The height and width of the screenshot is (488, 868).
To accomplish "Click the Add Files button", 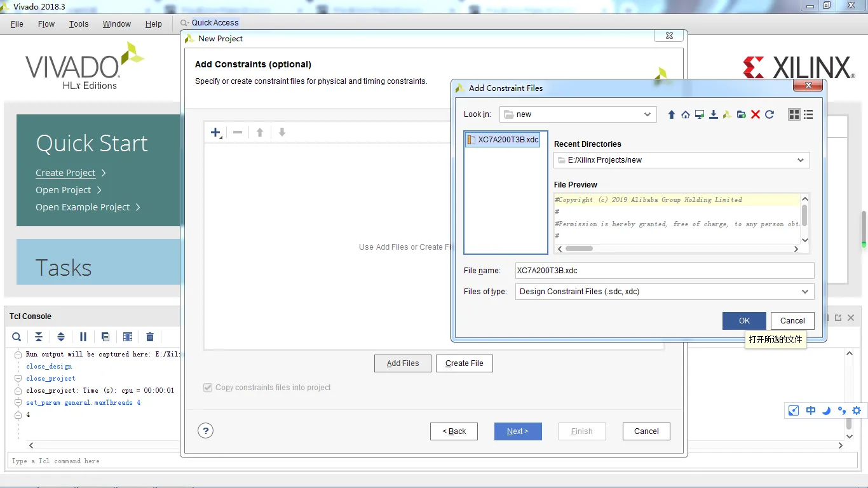I will click(403, 363).
